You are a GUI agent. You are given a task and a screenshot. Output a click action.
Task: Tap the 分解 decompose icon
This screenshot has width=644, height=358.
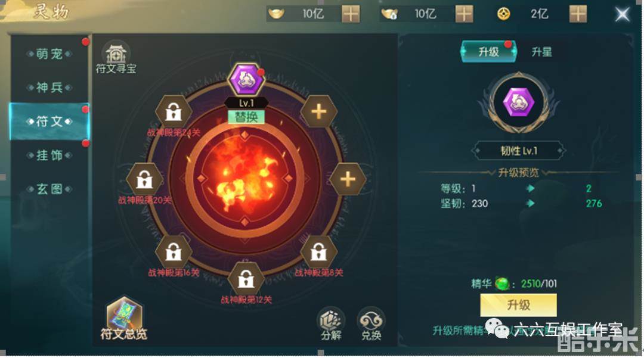pos(331,324)
